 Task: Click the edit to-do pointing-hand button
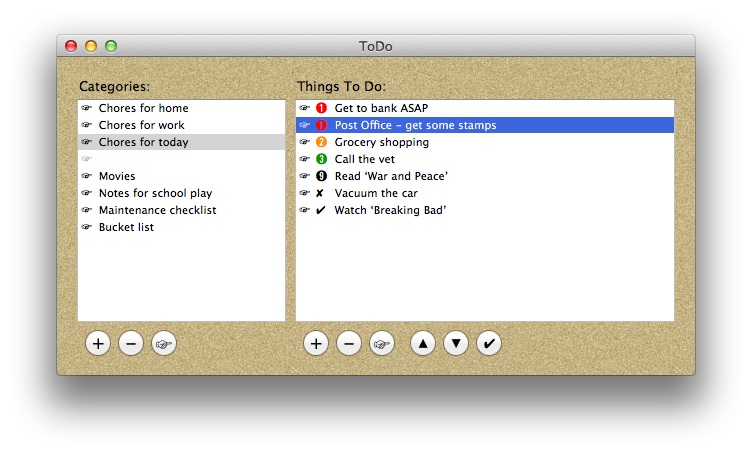(382, 343)
